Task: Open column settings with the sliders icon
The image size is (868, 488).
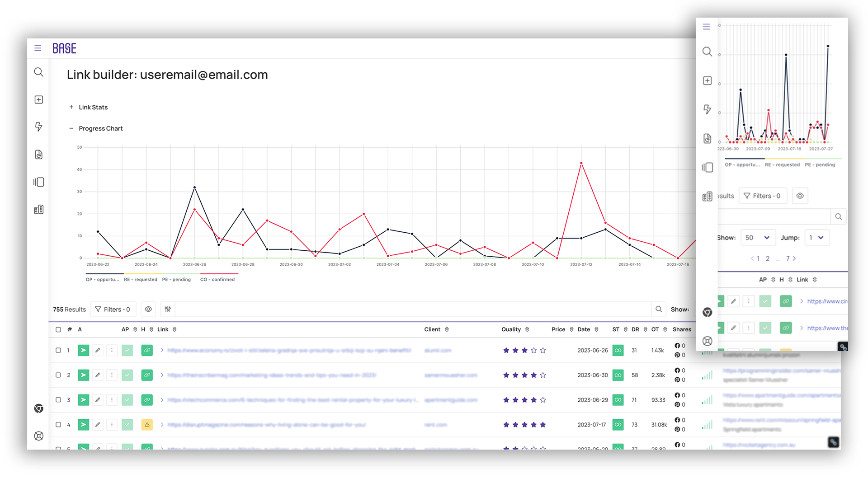Action: [x=167, y=309]
